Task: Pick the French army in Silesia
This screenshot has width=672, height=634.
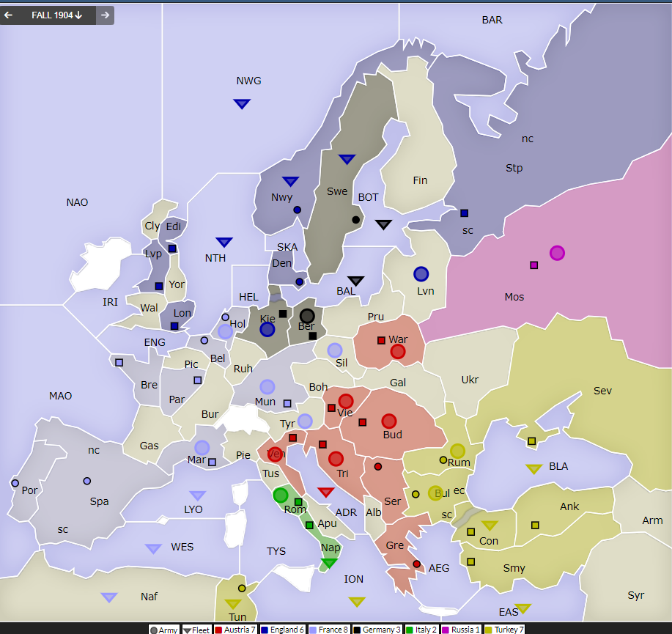Action: [x=335, y=350]
